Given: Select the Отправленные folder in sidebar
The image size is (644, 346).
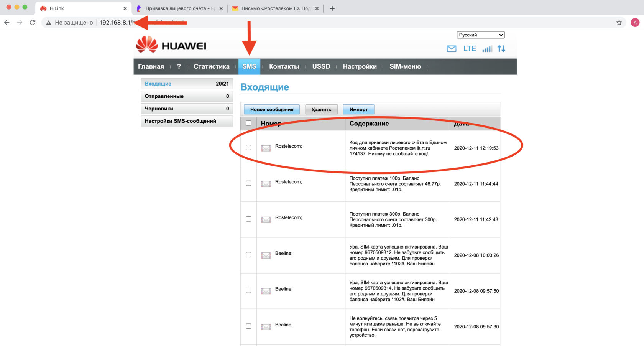Looking at the screenshot, I should click(187, 96).
